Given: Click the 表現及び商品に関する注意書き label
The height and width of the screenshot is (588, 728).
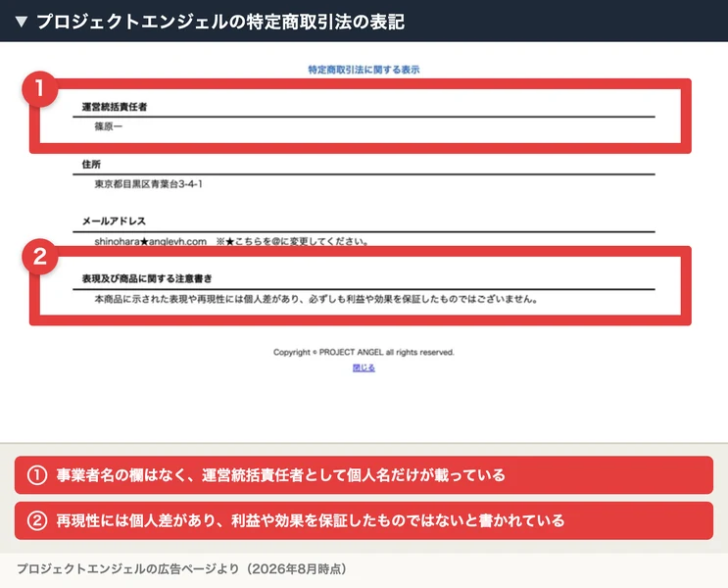Looking at the screenshot, I should coord(147,278).
